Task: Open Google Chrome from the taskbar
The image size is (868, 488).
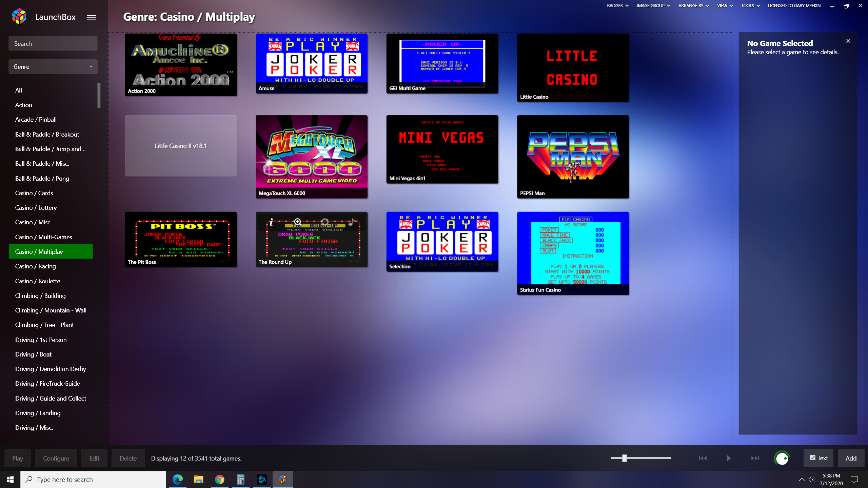Action: click(x=220, y=480)
